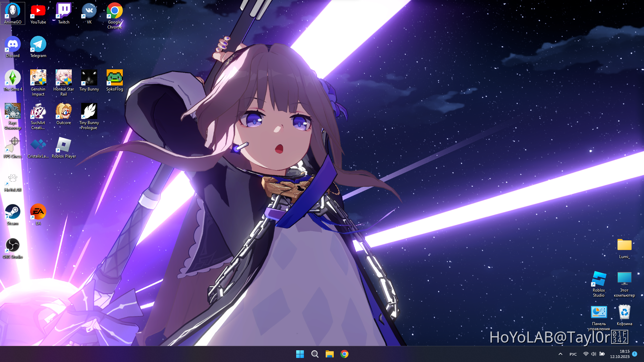This screenshot has width=644, height=362.
Task: Open Google Chrome desktop shortcut
Action: pos(115,16)
